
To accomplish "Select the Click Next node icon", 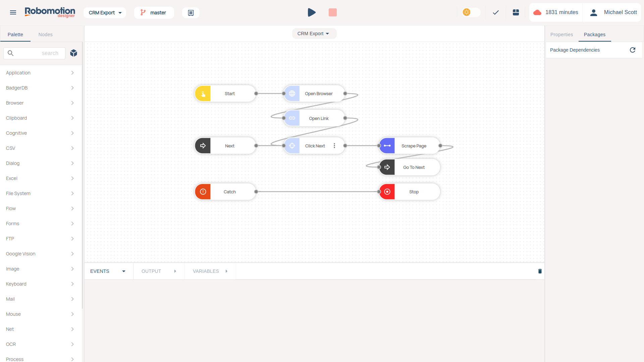I will (x=292, y=146).
